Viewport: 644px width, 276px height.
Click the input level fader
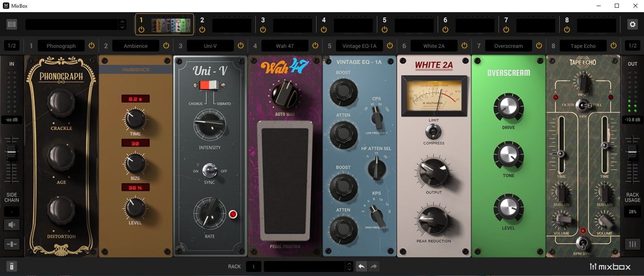(11, 152)
